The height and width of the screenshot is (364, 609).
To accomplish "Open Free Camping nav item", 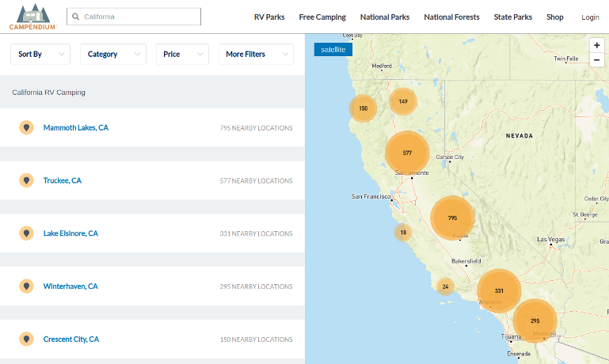I will tap(322, 17).
